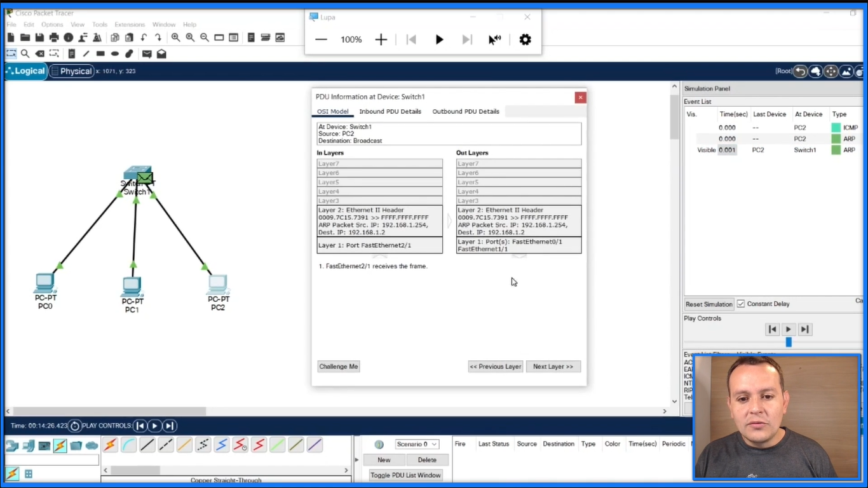This screenshot has height=488, width=868.
Task: Click the Zoom In toolbar icon
Action: [176, 38]
